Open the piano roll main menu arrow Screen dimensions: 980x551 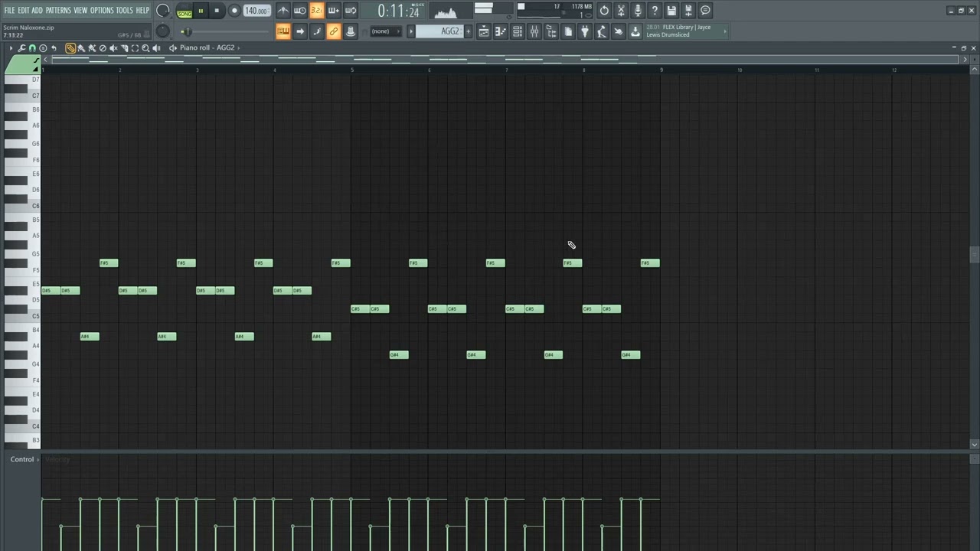(11, 48)
